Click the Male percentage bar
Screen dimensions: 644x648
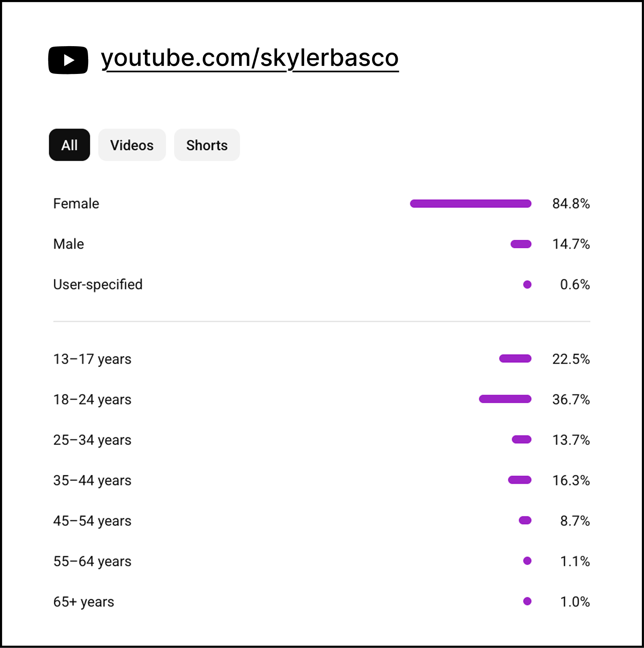pos(521,244)
